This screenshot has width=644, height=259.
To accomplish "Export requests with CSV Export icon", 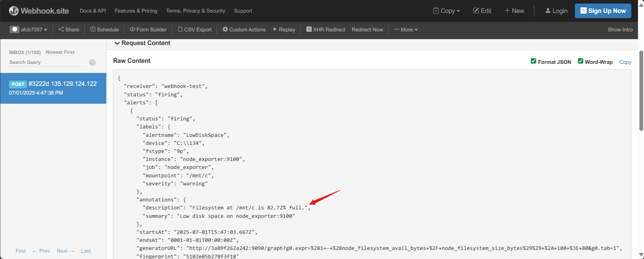I will coord(180,29).
